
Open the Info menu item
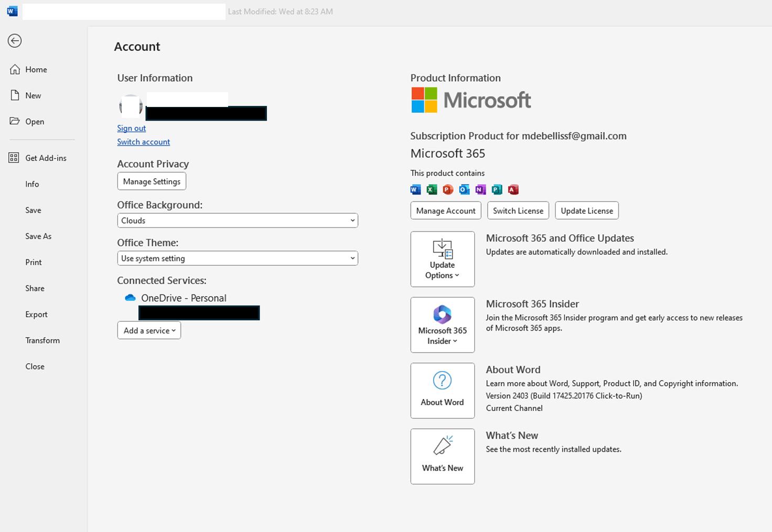[x=32, y=184]
